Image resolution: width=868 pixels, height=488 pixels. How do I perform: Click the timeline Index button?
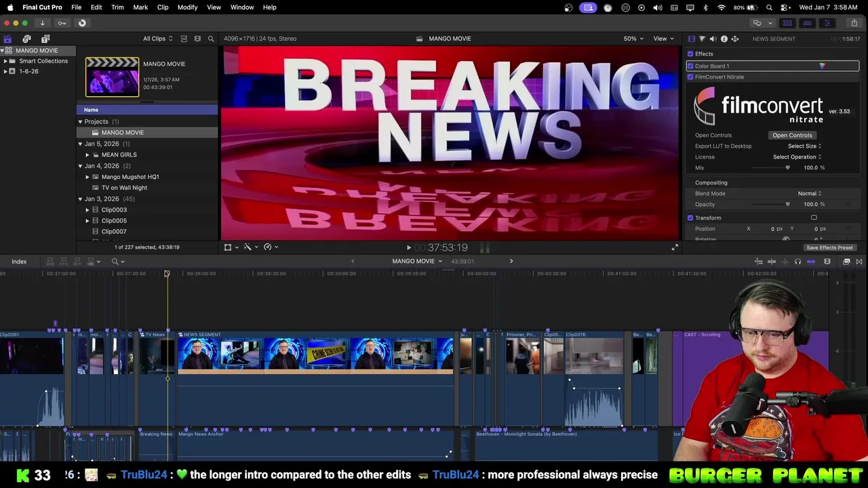pos(19,262)
